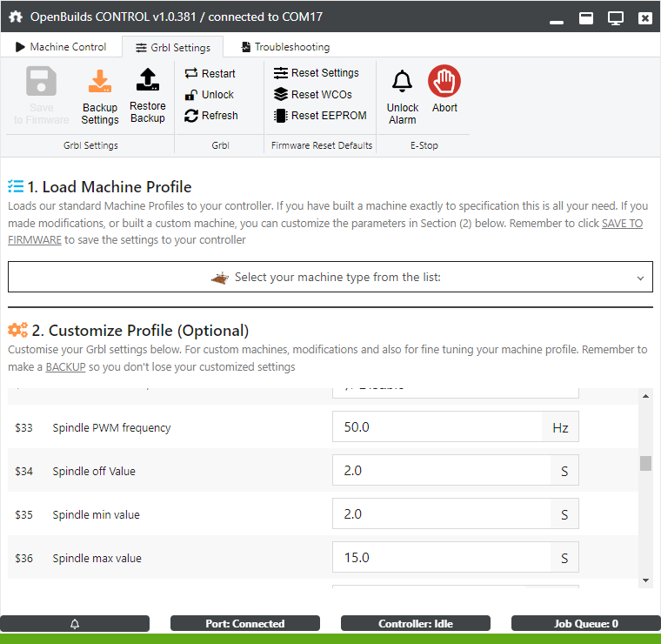Viewport: 661px width, 644px height.
Task: Open the Troubleshooting tab
Action: [285, 47]
